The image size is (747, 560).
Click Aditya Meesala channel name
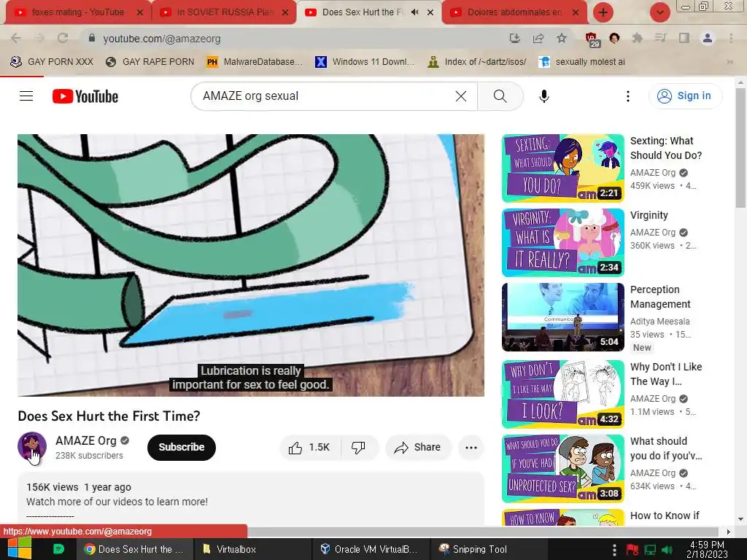click(x=659, y=322)
